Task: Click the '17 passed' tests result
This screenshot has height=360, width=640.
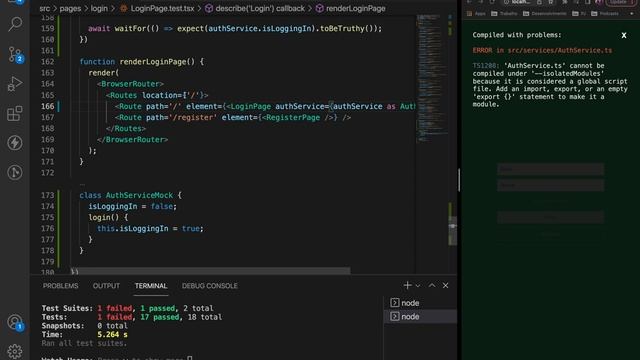Action: coord(160,317)
